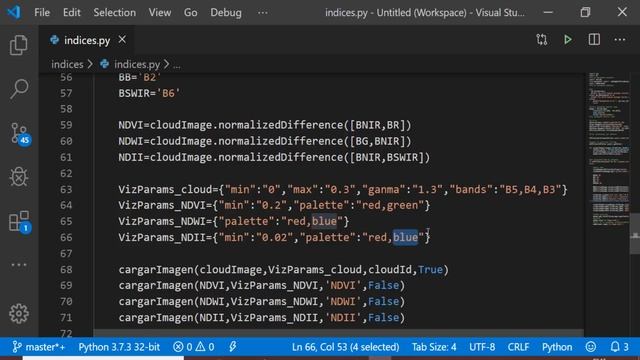The height and width of the screenshot is (360, 640).
Task: Change Tab Size: 4 indentation setting
Action: click(x=434, y=347)
